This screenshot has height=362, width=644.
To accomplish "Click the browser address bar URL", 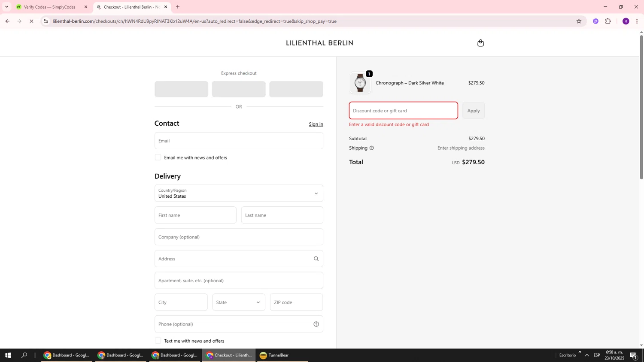I will (194, 21).
